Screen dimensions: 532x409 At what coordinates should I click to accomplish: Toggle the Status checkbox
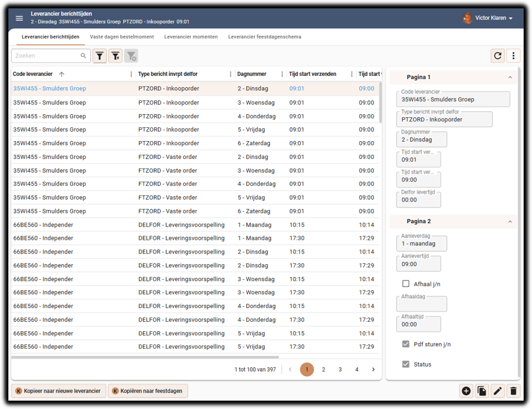click(406, 364)
